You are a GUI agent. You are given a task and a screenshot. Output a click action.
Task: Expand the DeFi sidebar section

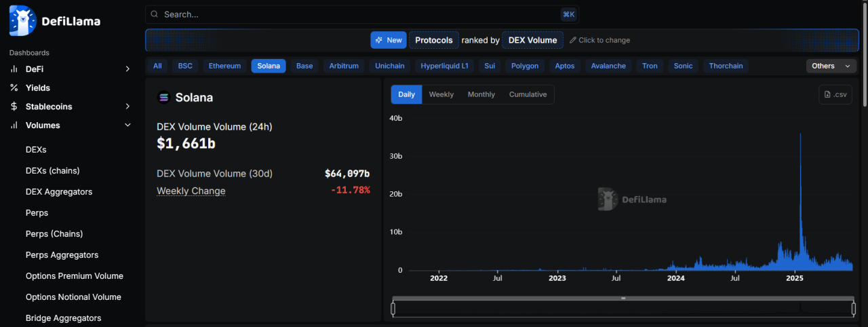(127, 69)
